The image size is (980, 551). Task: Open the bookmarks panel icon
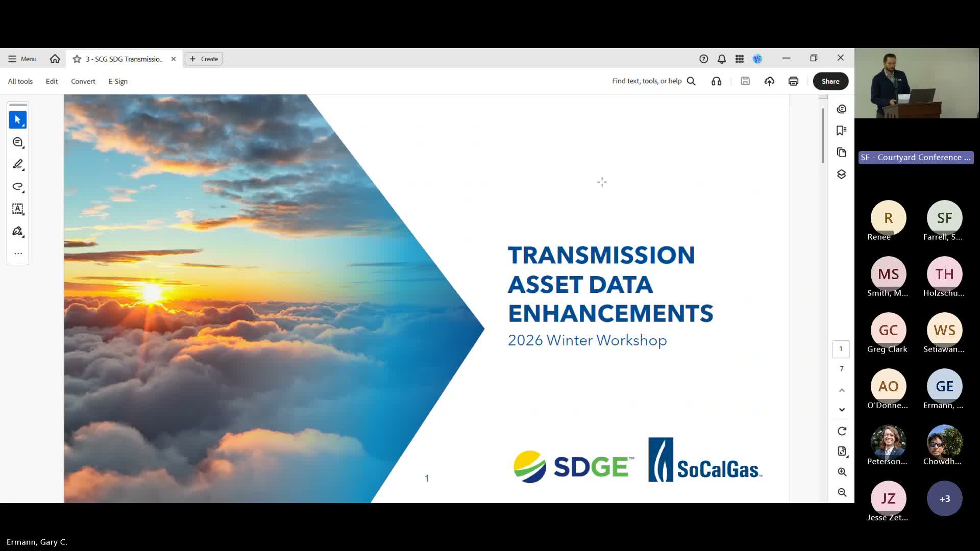tap(842, 131)
